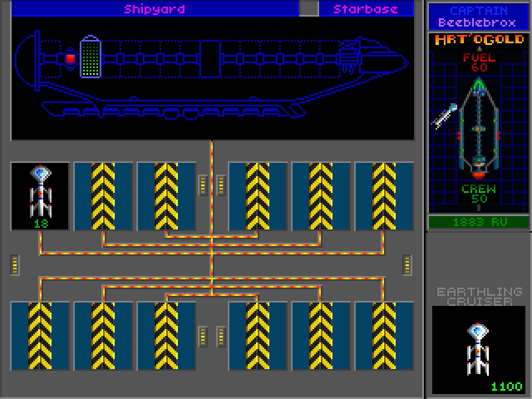Click the large central module on the blueprint
The height and width of the screenshot is (399, 532).
click(210, 59)
